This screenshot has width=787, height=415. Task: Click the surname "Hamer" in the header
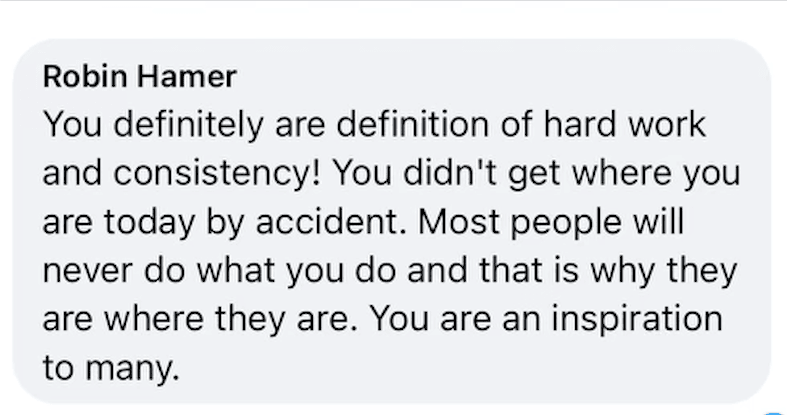[x=186, y=77]
